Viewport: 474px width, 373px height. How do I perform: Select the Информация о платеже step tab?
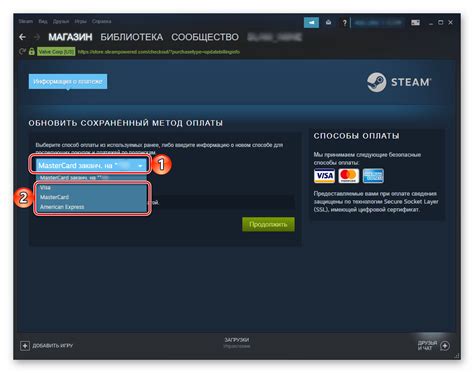click(x=68, y=82)
